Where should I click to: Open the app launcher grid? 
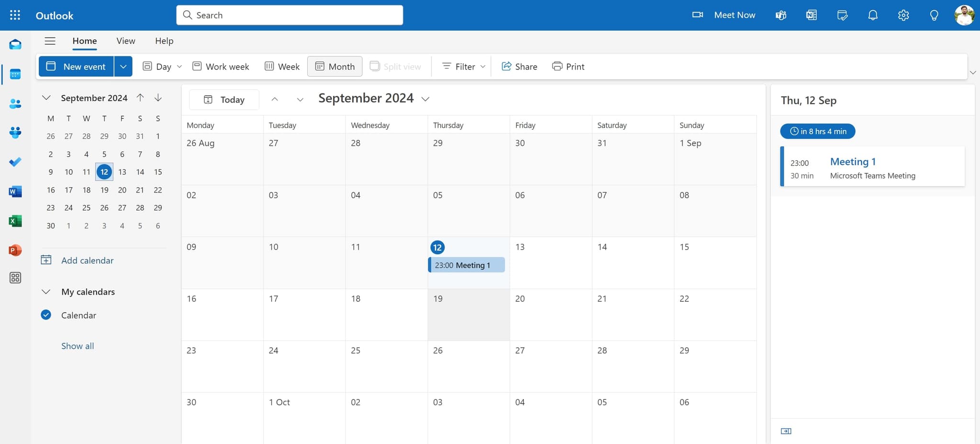[15, 15]
